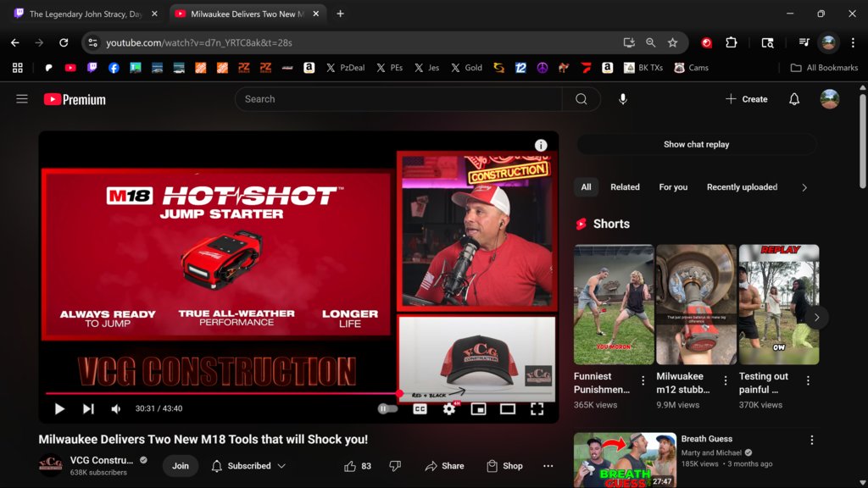Open options for Testing out painful short

click(x=808, y=380)
